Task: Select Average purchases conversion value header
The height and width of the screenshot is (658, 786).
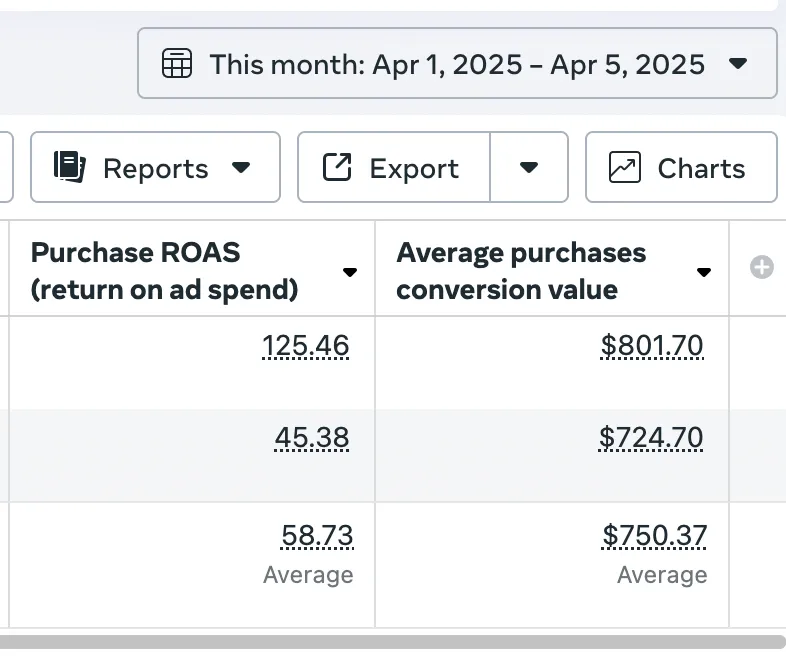Action: 521,271
